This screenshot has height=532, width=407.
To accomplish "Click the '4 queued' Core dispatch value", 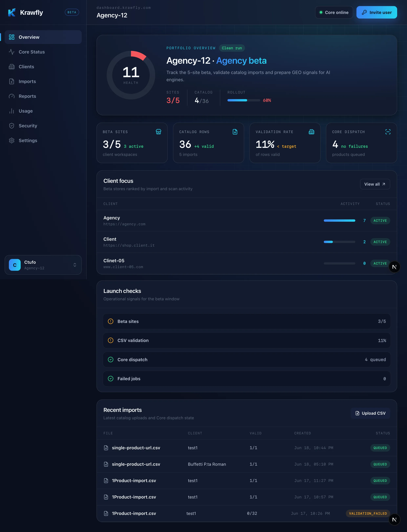I will point(375,360).
